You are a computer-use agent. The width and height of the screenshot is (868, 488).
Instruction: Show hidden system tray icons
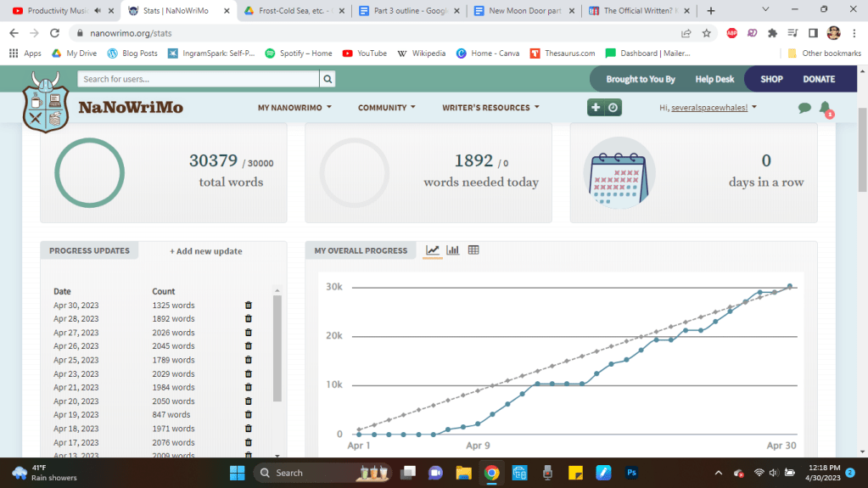point(718,473)
